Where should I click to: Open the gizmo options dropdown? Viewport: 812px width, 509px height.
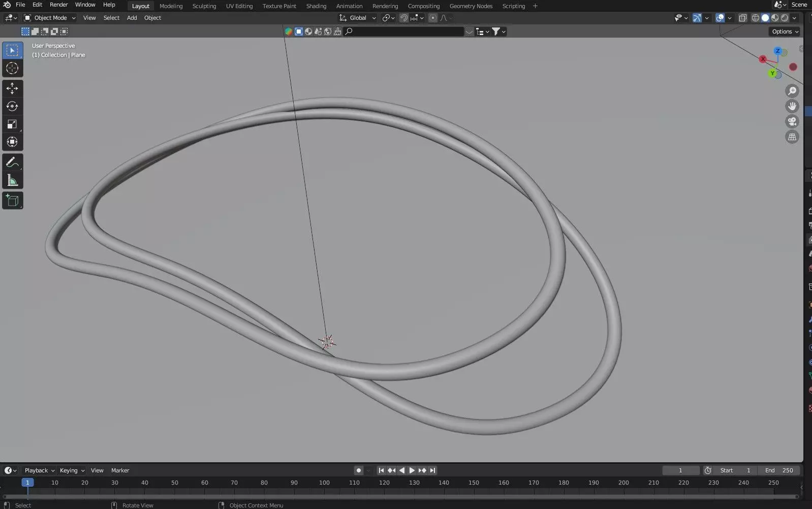coord(707,18)
